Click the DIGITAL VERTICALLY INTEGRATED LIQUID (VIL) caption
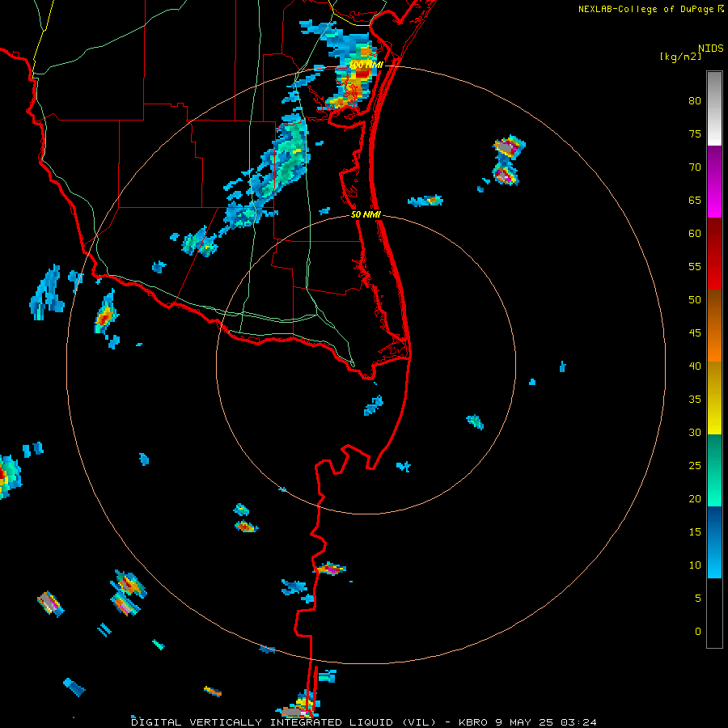 point(284,722)
